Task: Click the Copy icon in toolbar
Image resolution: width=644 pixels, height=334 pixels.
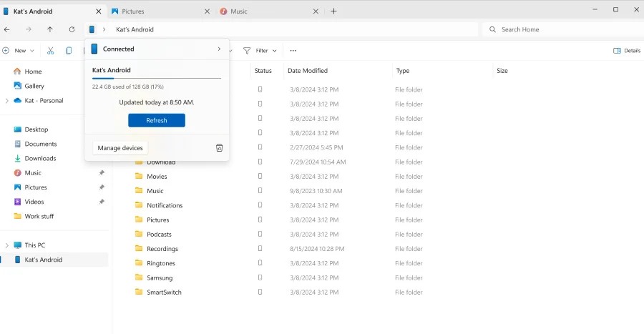Action: point(69,51)
